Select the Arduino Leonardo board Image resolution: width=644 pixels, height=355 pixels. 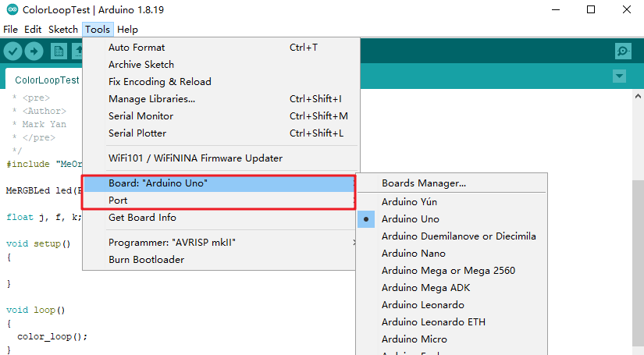[452, 305]
